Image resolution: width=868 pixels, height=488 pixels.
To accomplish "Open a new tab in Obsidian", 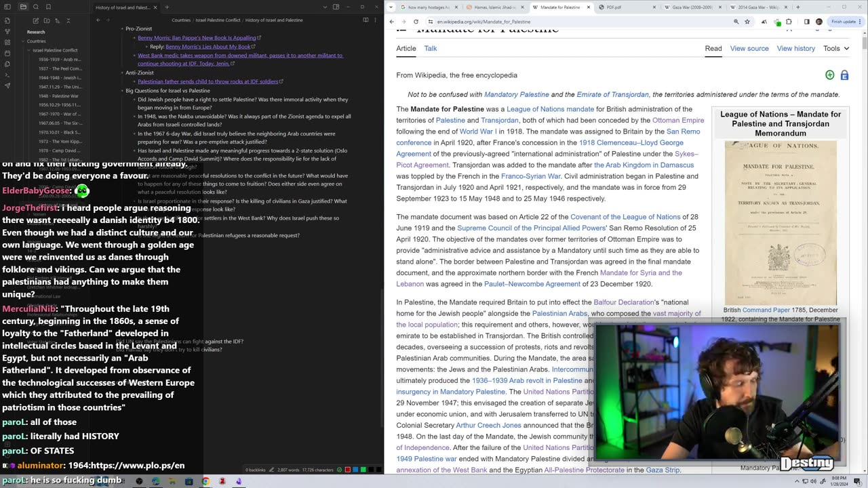I will [167, 7].
